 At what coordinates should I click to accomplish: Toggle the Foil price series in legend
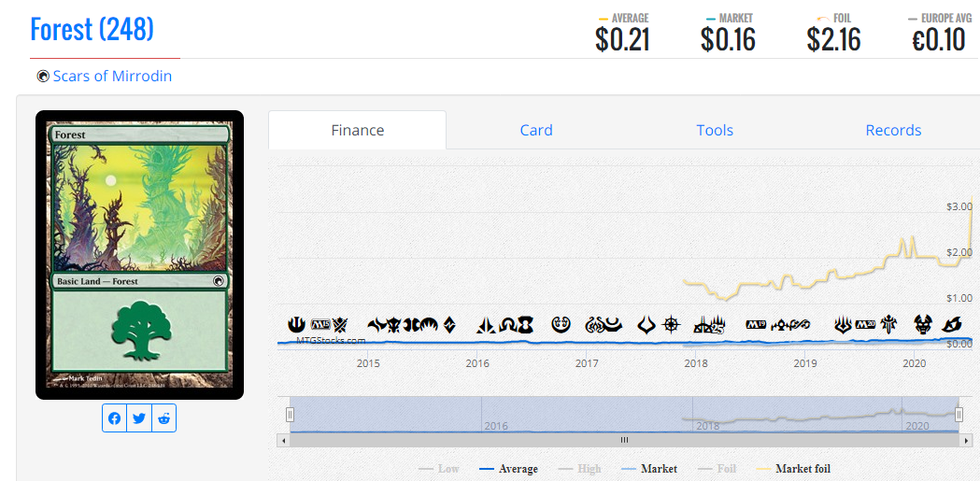click(x=717, y=469)
